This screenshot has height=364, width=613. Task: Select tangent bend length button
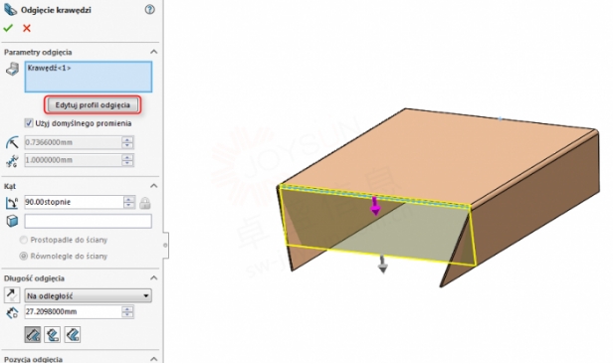pyautogui.click(x=73, y=335)
